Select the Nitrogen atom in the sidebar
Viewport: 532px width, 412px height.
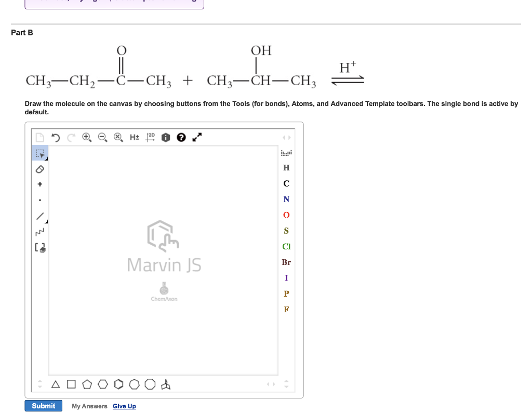pyautogui.click(x=286, y=199)
